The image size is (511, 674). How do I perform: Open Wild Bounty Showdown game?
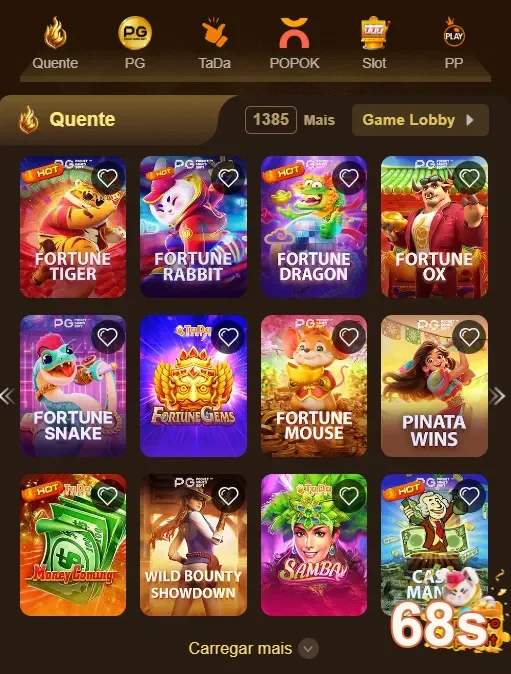pyautogui.click(x=193, y=545)
